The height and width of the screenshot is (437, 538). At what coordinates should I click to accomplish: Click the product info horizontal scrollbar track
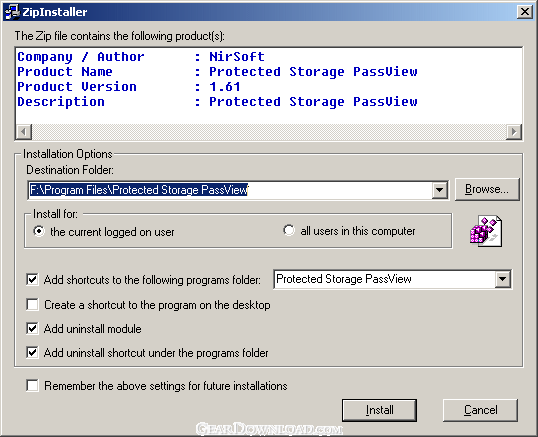[x=269, y=131]
